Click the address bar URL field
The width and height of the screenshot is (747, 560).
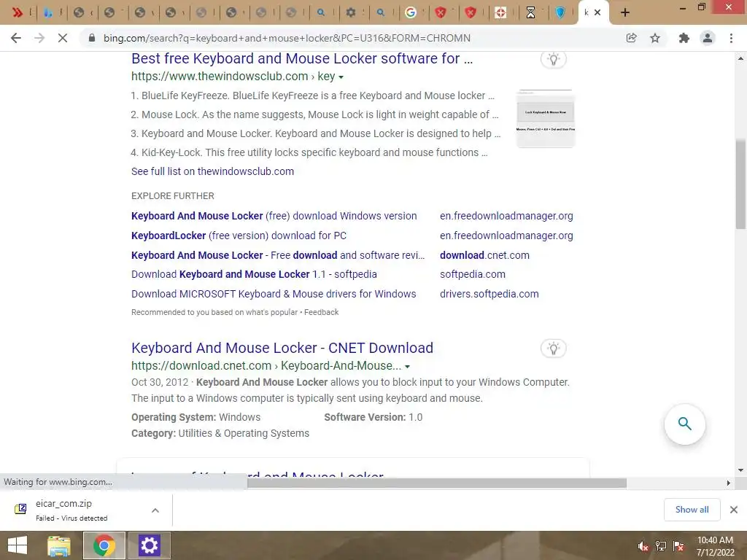coord(352,38)
